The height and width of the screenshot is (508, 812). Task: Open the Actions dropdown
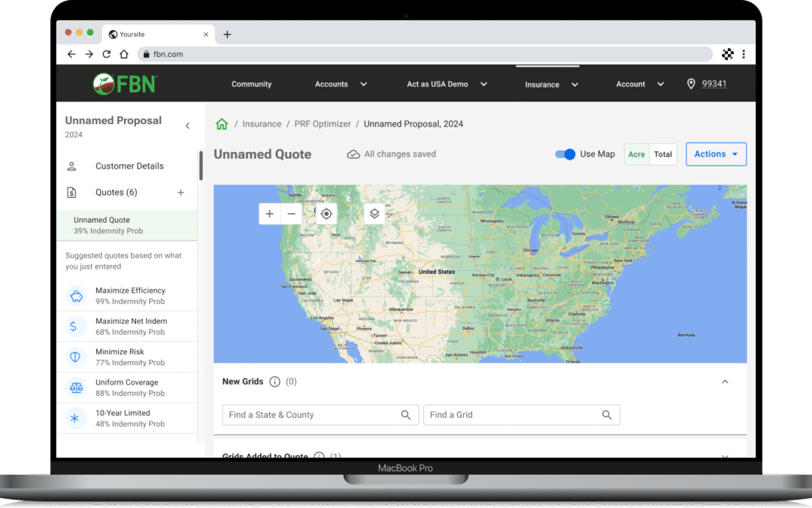[716, 154]
